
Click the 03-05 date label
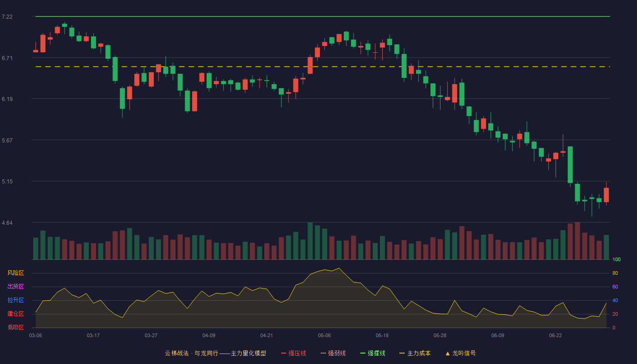click(x=35, y=335)
